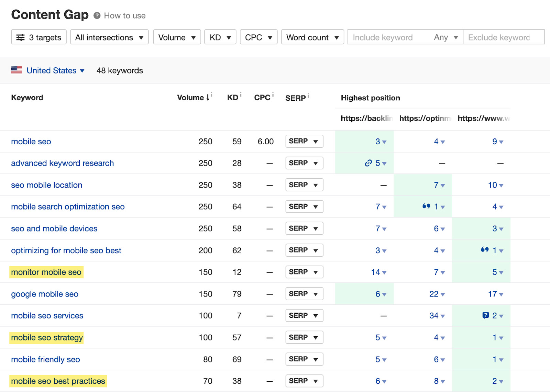Click quote icon in optimizing for mobile seo row

pyautogui.click(x=485, y=250)
